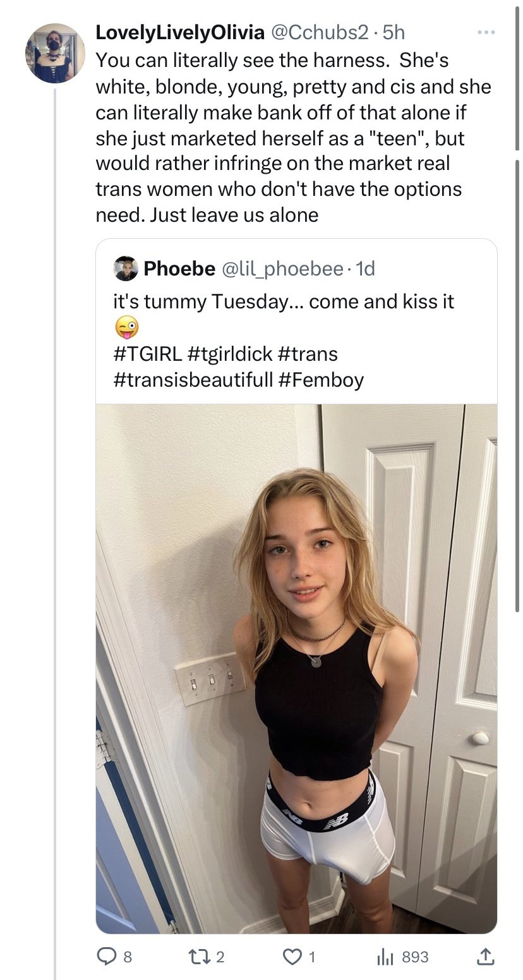523x980 pixels.
Task: Click the @Cchubs2 handle
Action: coord(320,33)
